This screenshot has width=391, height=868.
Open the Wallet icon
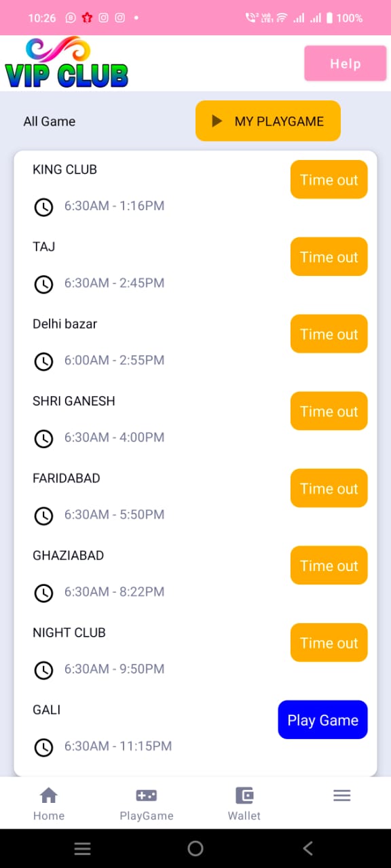click(x=244, y=795)
